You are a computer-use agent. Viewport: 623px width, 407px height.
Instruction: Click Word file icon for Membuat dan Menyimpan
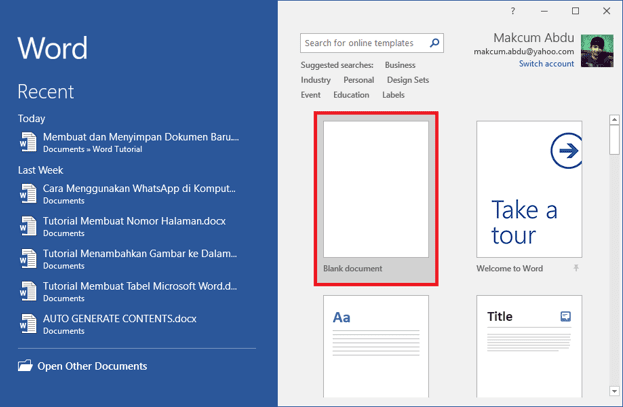(28, 142)
